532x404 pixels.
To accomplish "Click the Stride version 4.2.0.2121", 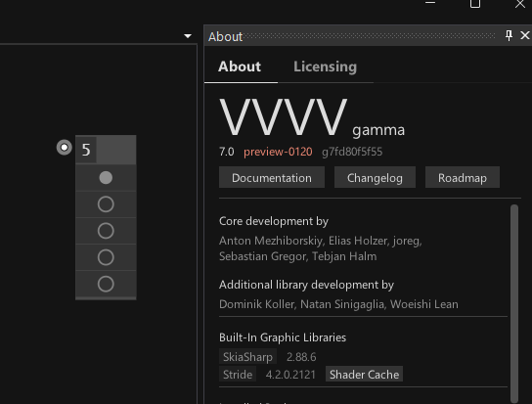I will pyautogui.click(x=290, y=375).
